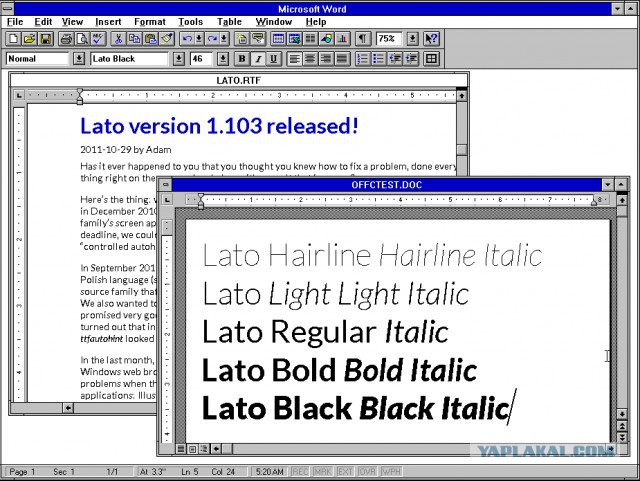Expand the Redo history dropdown arrow
The height and width of the screenshot is (481, 640).
pyautogui.click(x=224, y=39)
